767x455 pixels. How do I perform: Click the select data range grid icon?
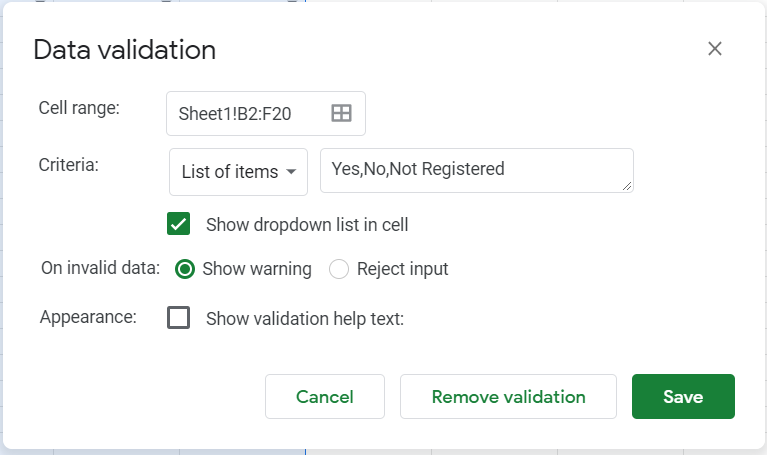[x=341, y=113]
